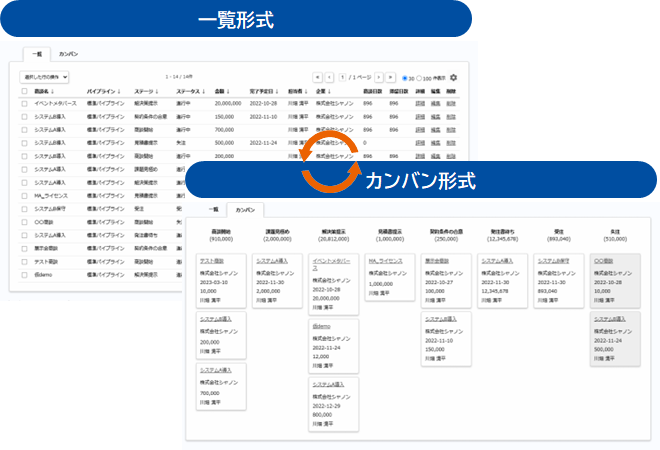The image size is (660, 450).
Task: Click the 20,000,000 amount cell in list
Action: coord(228,104)
